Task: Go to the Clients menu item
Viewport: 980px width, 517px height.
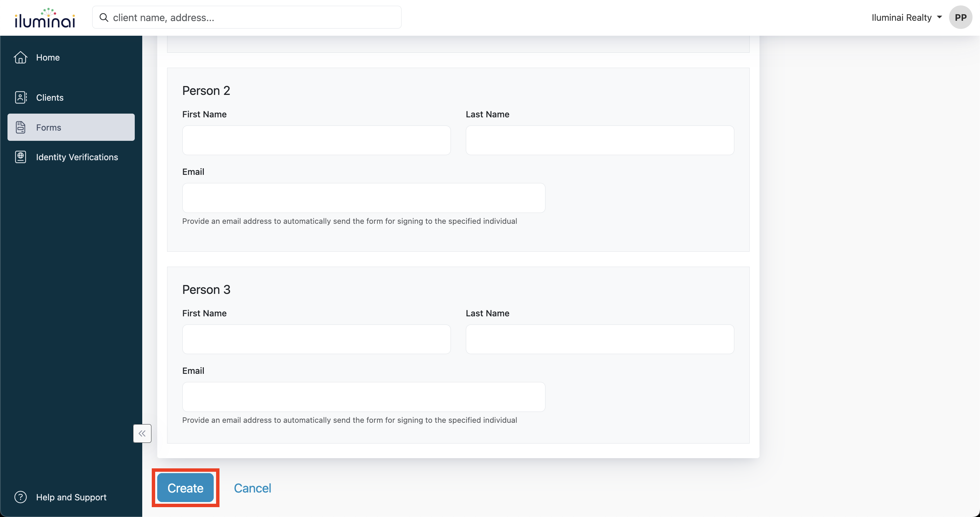Action: 50,97
